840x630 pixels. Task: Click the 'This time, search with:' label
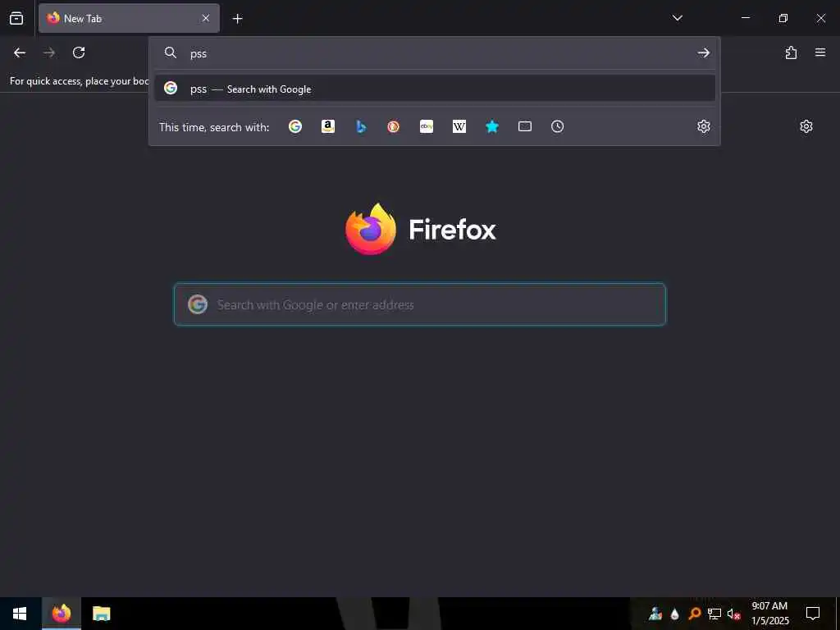(x=214, y=127)
